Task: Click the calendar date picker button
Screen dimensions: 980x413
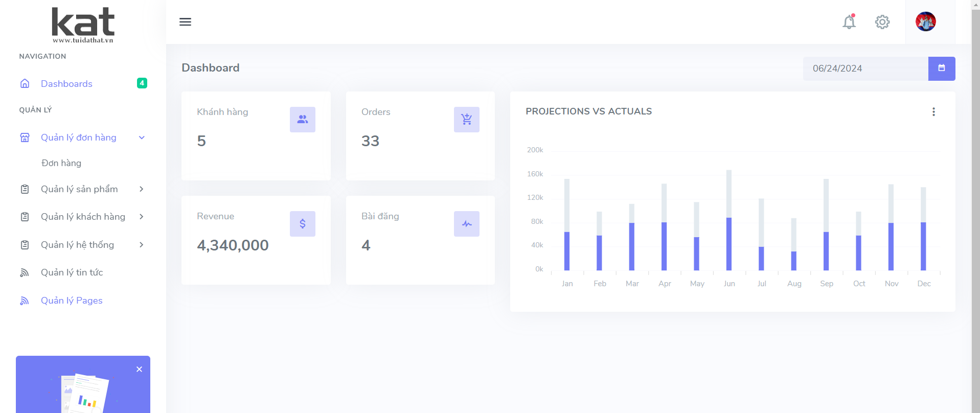Action: pyautogui.click(x=942, y=68)
